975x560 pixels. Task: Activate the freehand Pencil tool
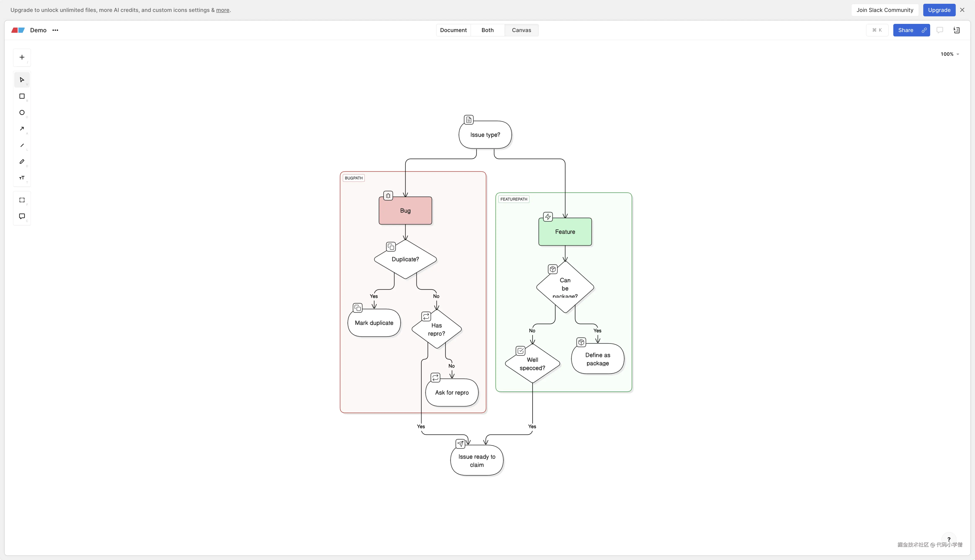(22, 161)
